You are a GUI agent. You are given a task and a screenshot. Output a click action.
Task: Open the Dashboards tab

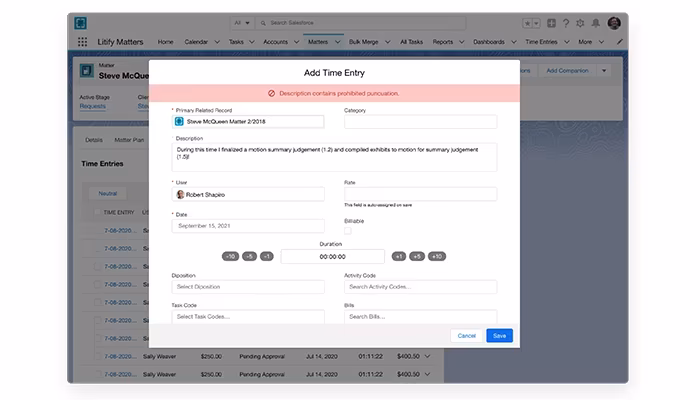click(489, 42)
